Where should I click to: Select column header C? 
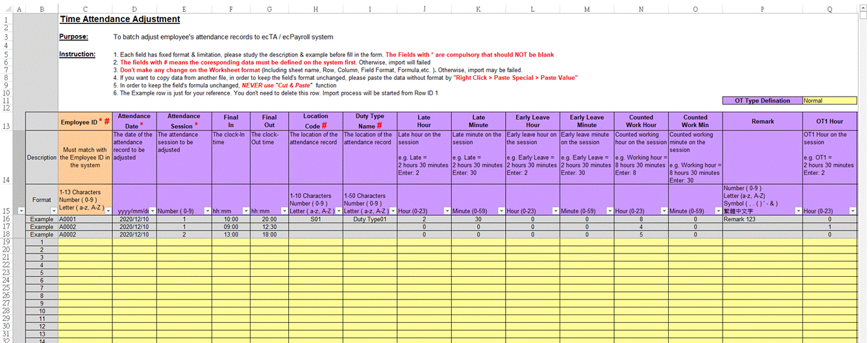pos(85,8)
